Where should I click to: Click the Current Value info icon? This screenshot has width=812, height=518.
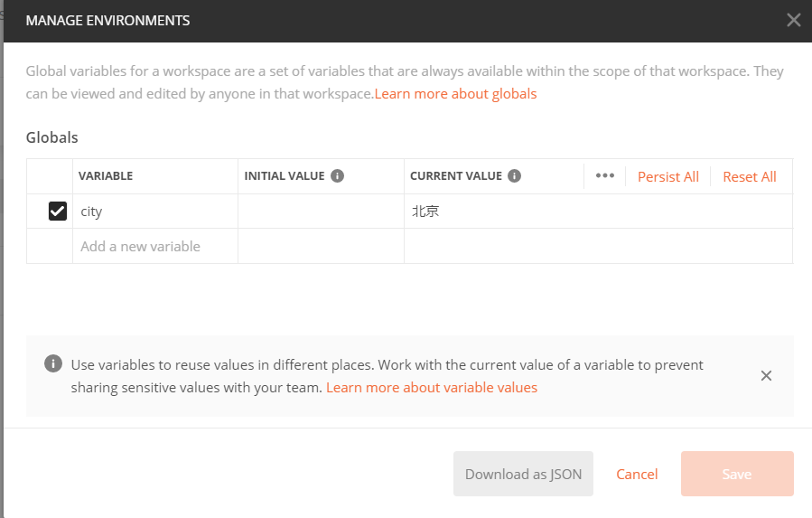[x=515, y=176]
